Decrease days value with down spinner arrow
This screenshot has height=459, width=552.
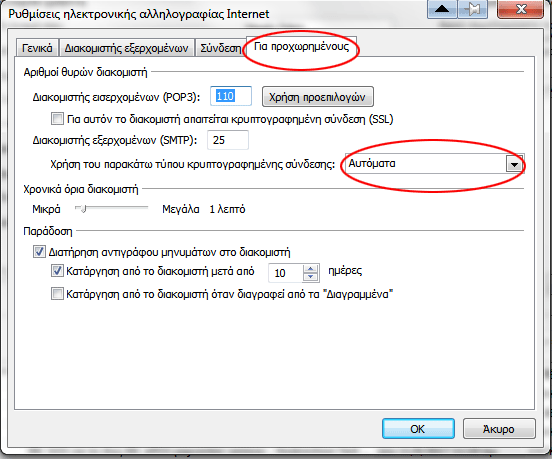tap(310, 277)
